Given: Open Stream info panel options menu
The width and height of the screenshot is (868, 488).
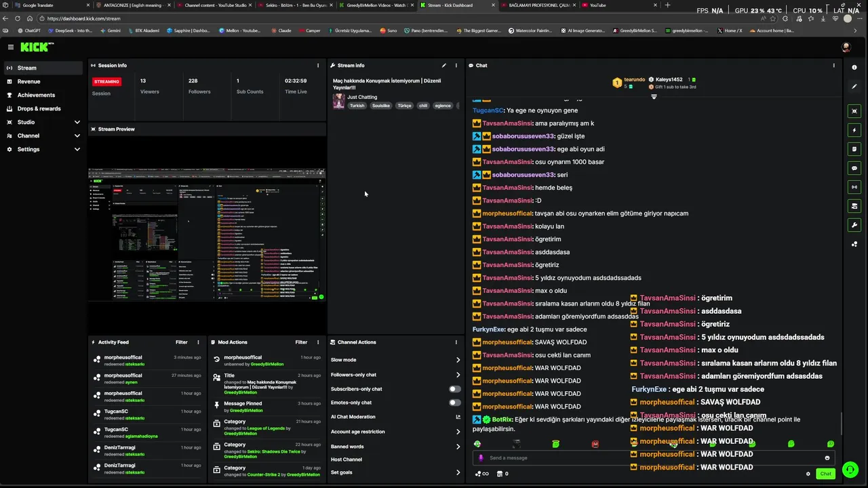Looking at the screenshot, I should coord(456,66).
